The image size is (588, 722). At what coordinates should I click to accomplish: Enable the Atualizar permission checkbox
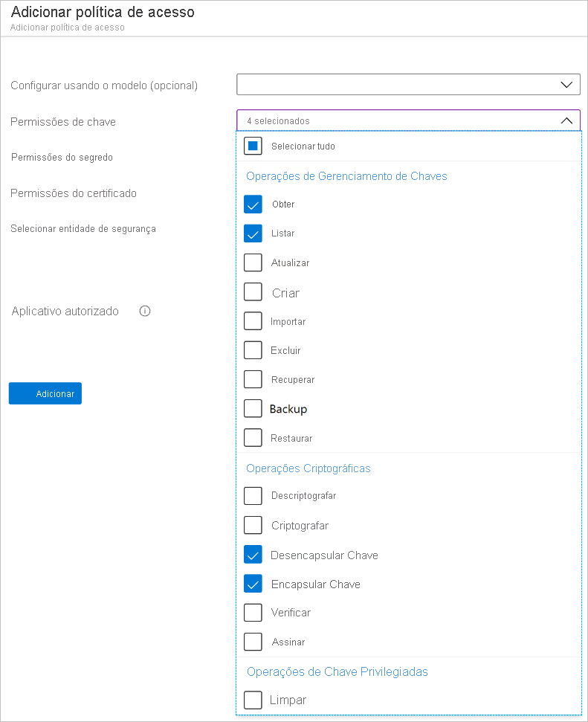tap(253, 262)
